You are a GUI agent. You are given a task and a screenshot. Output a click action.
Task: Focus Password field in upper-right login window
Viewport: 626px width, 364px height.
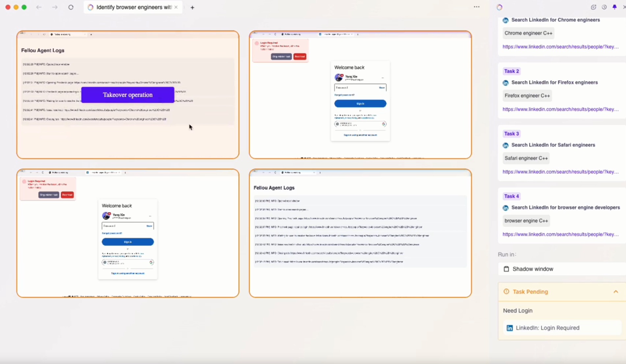pyautogui.click(x=360, y=87)
